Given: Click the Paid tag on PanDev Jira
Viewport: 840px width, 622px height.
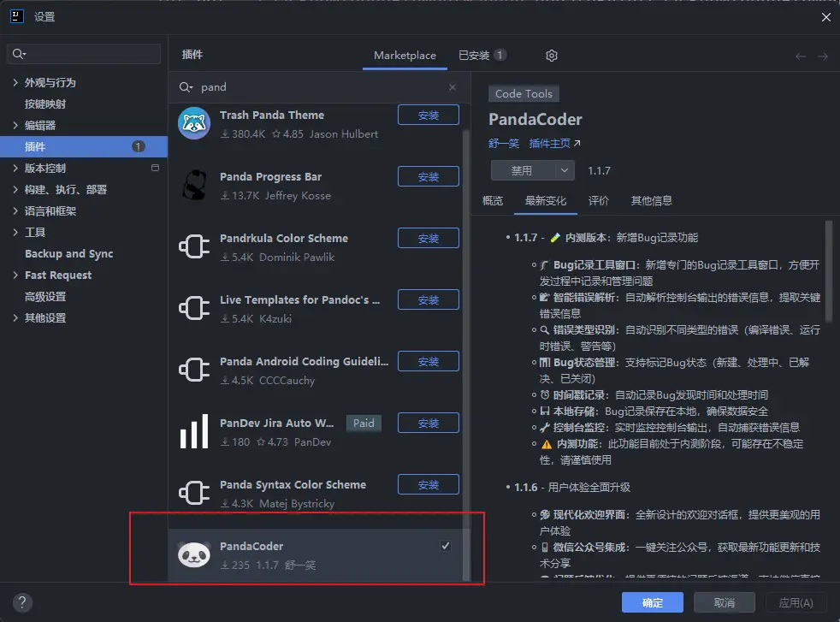Looking at the screenshot, I should point(364,423).
